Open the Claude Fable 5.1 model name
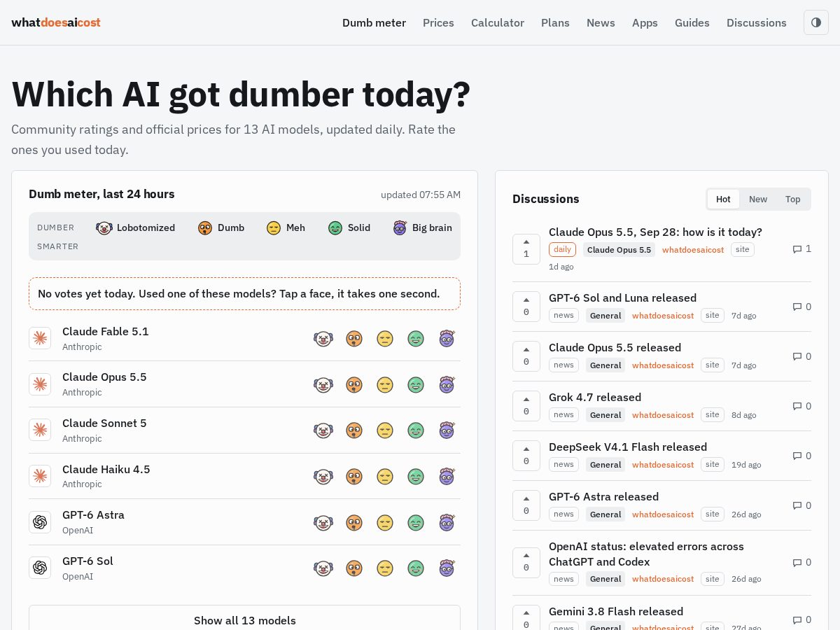The height and width of the screenshot is (630, 840). (x=106, y=331)
